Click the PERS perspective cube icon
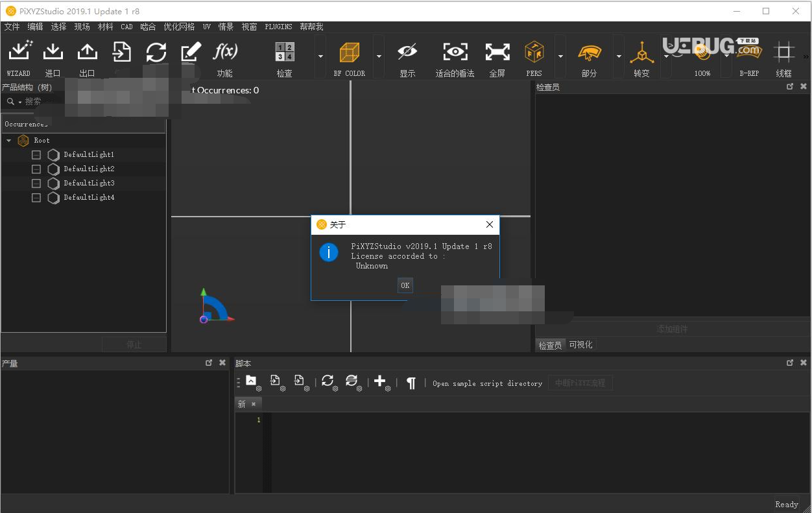812x513 pixels. point(534,52)
